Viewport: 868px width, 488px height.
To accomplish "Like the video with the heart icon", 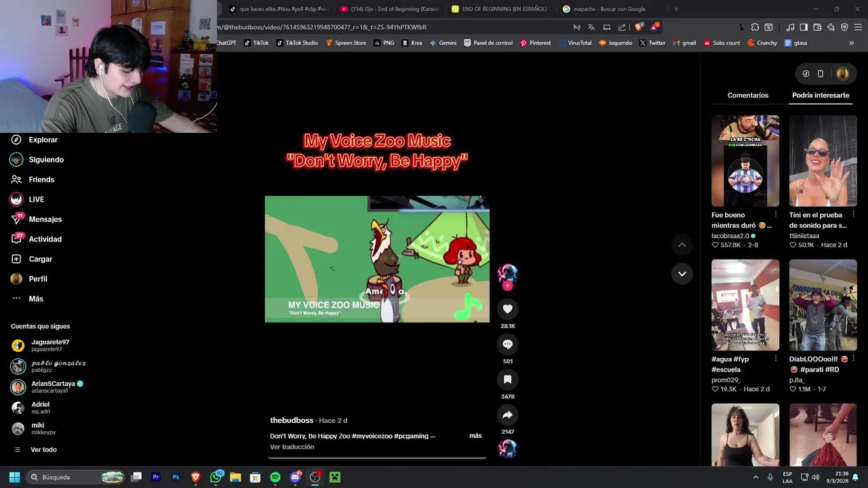I will click(507, 309).
